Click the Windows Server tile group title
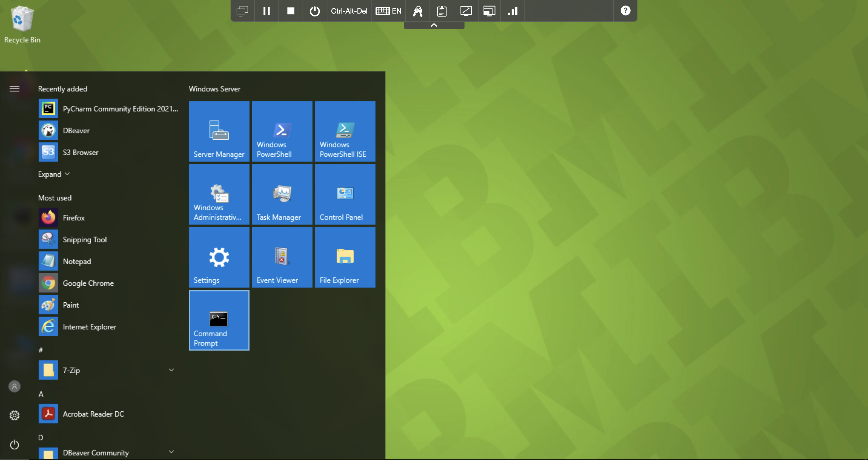Image resolution: width=868 pixels, height=460 pixels. click(x=214, y=89)
